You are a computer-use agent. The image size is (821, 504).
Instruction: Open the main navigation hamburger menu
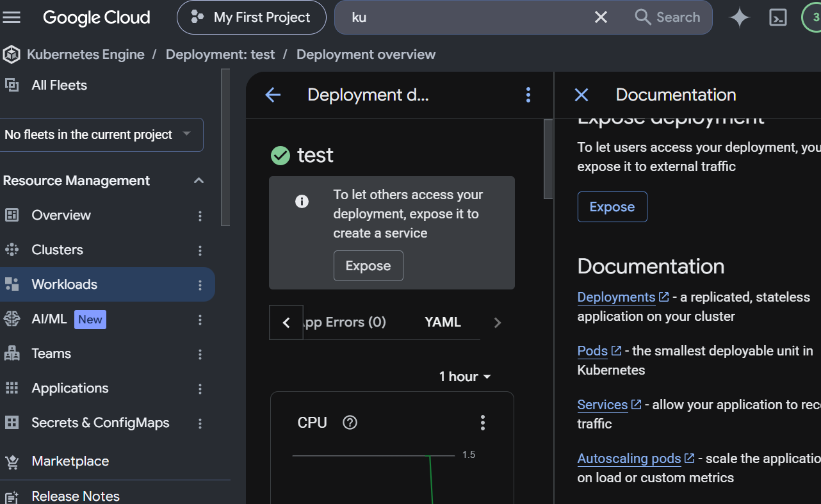(x=12, y=17)
